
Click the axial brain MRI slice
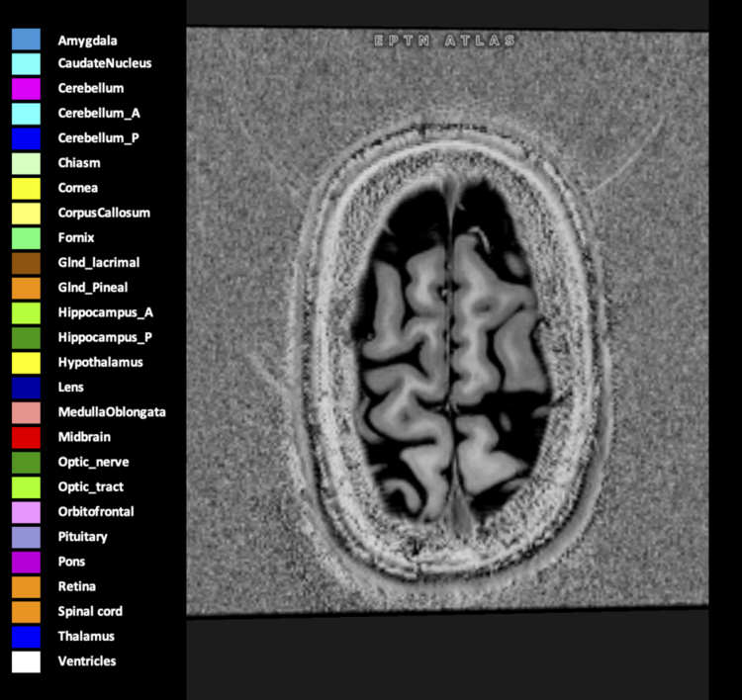(x=447, y=321)
